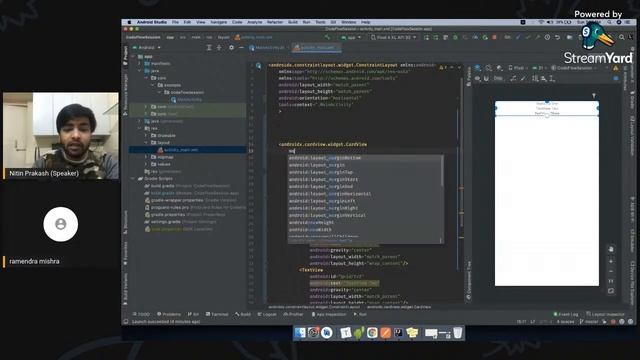Select proguard-rules.pro in project tree
Viewport: 640px width, 360px height.
195,207
